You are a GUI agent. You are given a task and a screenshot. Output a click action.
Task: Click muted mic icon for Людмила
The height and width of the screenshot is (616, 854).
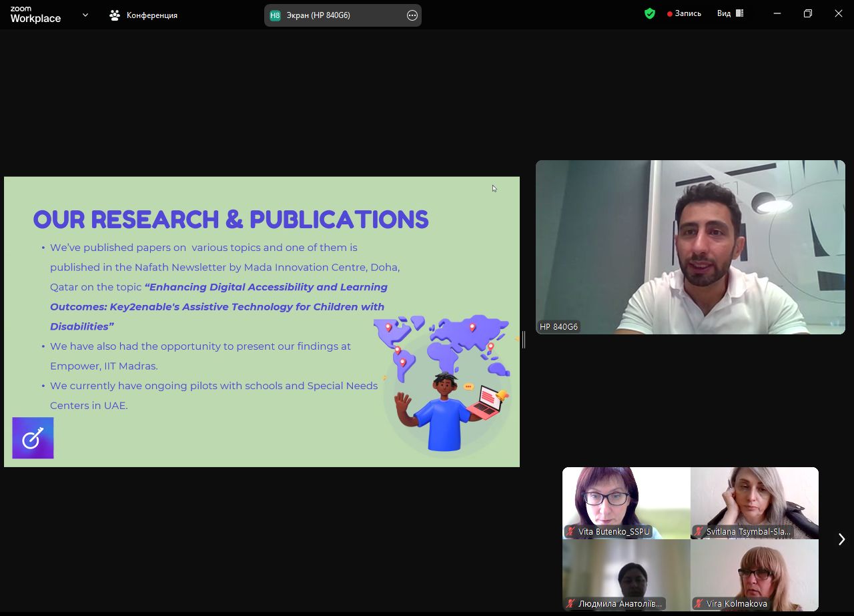(571, 604)
